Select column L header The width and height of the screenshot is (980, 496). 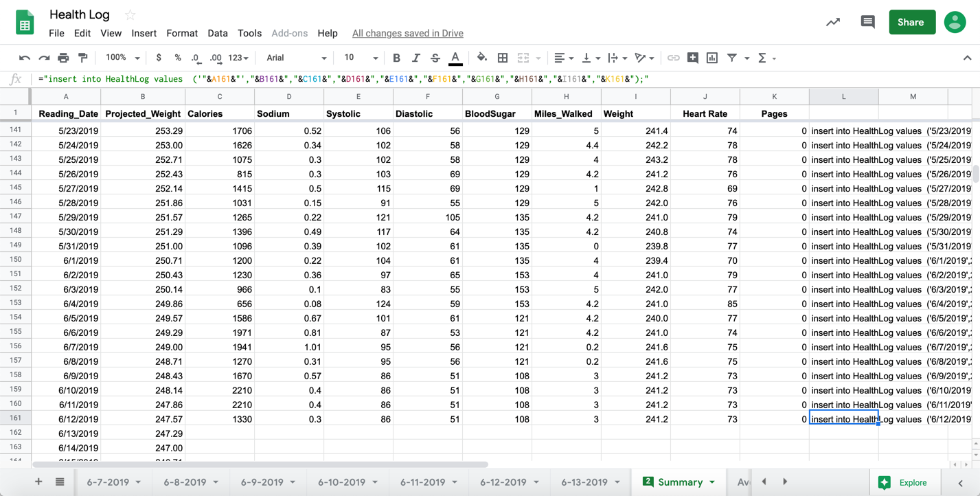[843, 96]
